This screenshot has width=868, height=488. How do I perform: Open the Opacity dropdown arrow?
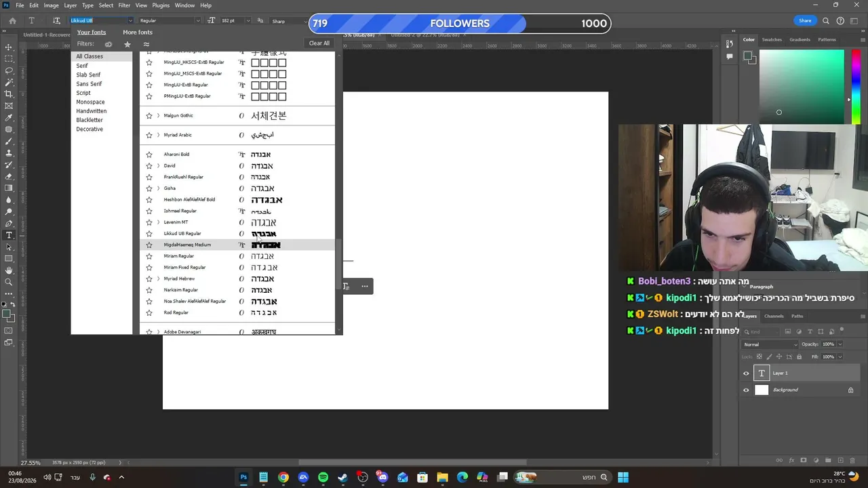coord(840,344)
